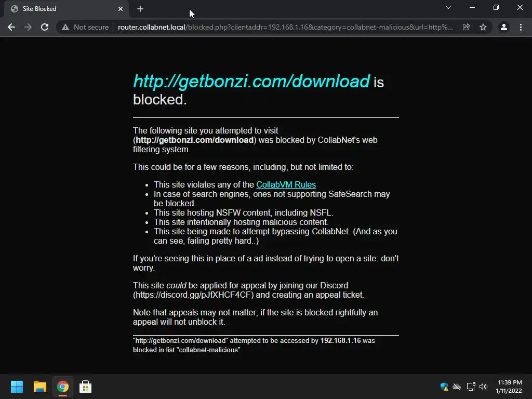Image resolution: width=532 pixels, height=399 pixels.
Task: Open Chrome three-dot menu
Action: 521,27
